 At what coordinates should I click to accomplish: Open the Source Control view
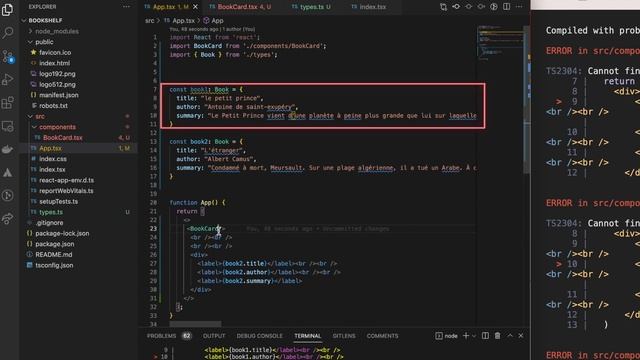click(x=7, y=56)
